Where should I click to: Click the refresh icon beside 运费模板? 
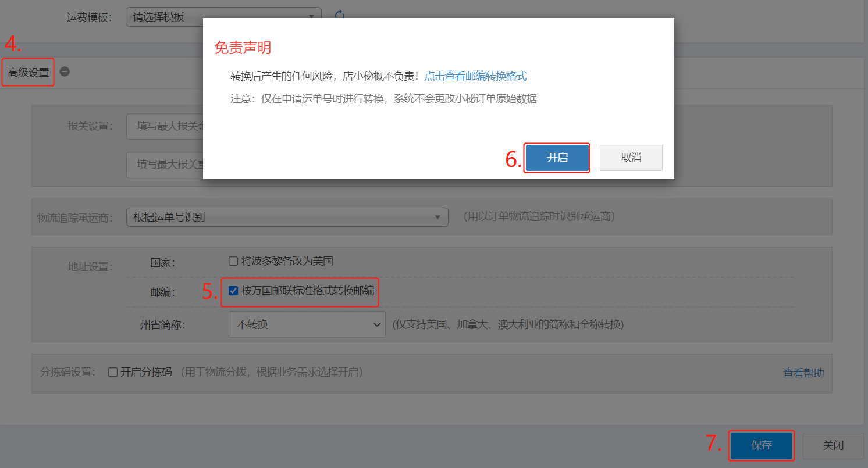340,15
